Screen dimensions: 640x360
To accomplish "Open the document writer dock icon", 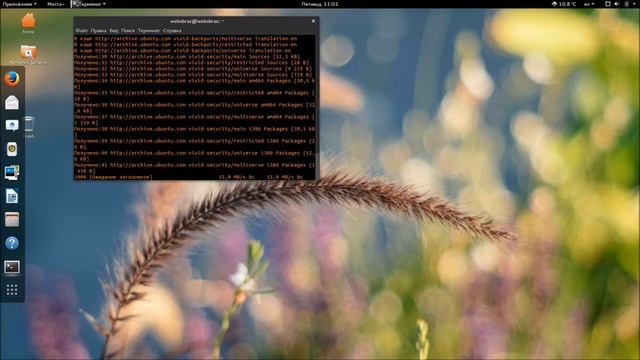I will [x=12, y=196].
